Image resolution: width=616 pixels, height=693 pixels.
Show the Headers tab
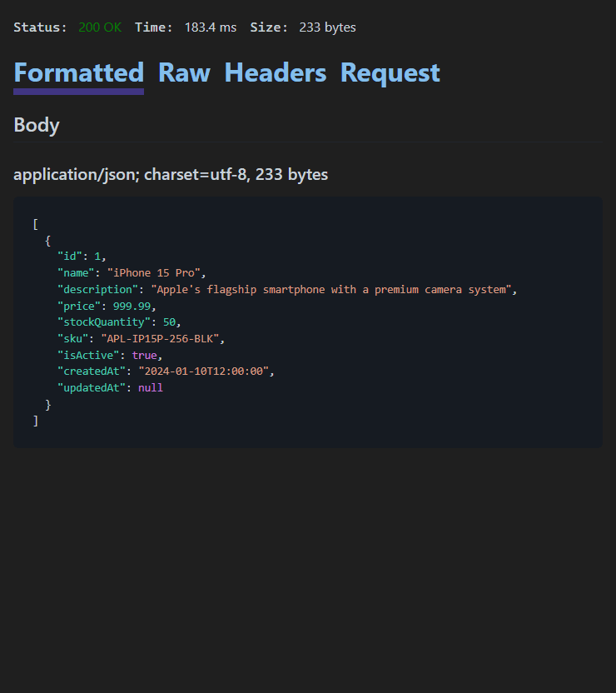tap(275, 73)
